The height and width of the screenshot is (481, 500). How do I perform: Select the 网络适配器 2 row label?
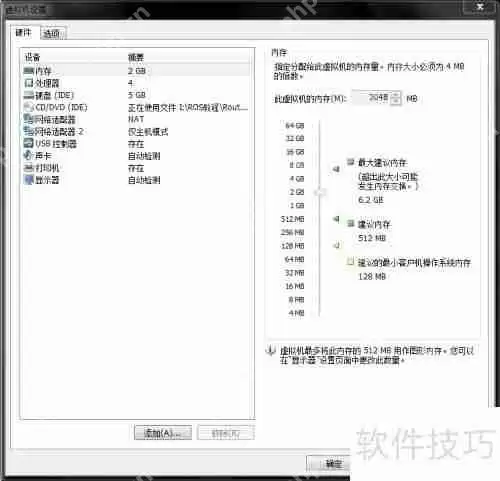pyautogui.click(x=59, y=131)
